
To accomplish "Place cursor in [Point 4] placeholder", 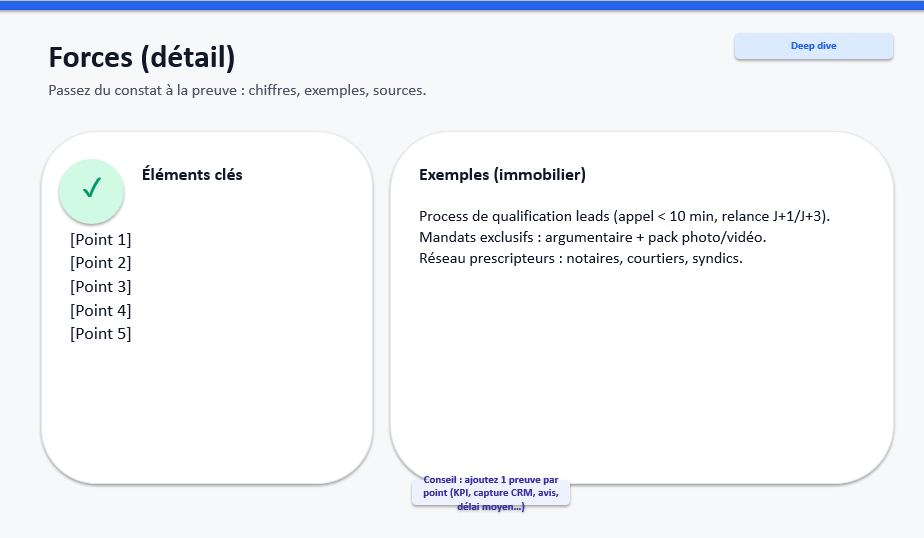I will click(x=100, y=311).
